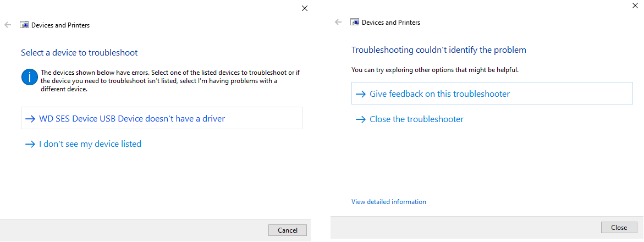Go back in troubleshooting result window
The width and height of the screenshot is (644, 242).
click(338, 22)
